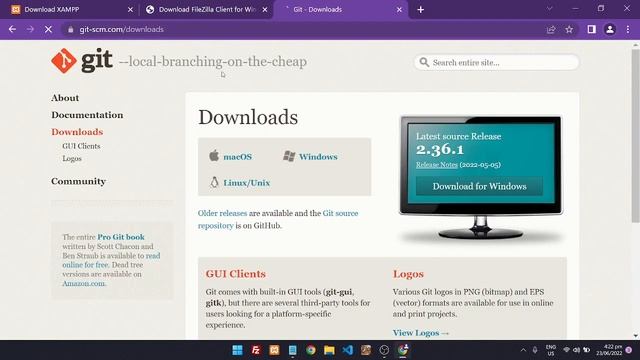The width and height of the screenshot is (640, 360).
Task: Open the About section in sidebar
Action: [x=65, y=98]
